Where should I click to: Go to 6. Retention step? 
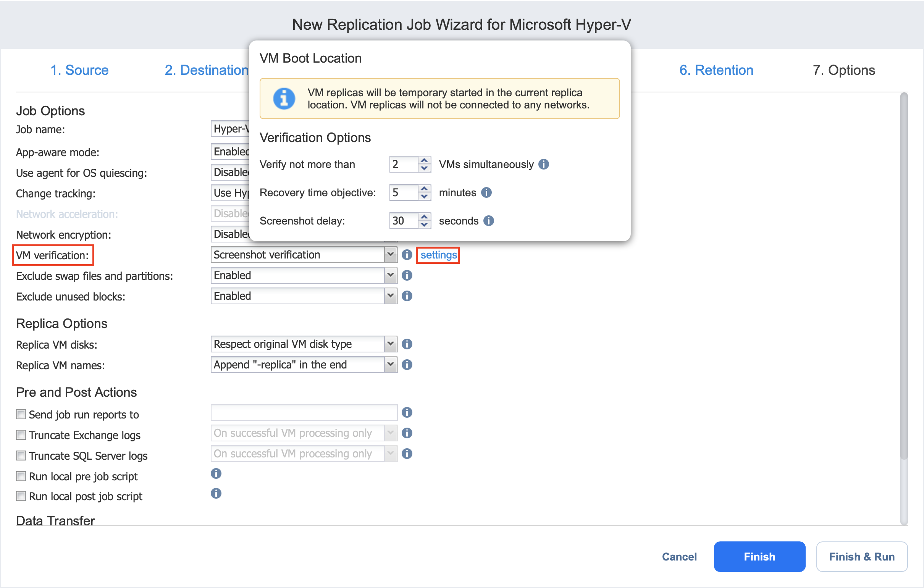pos(716,70)
